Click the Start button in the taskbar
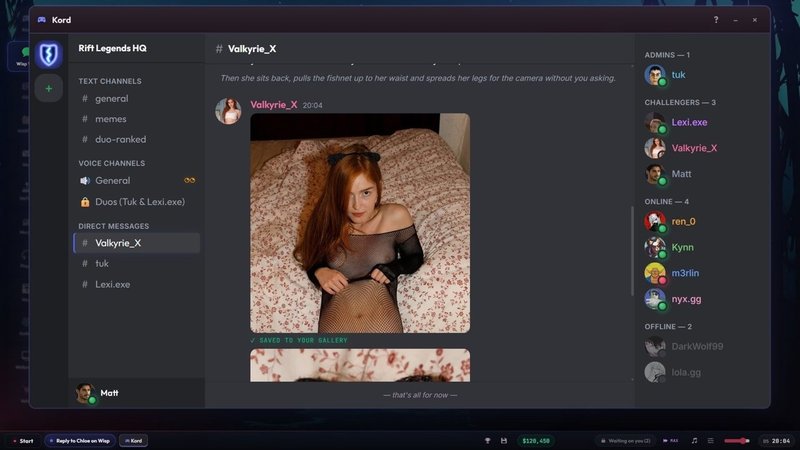800x450 pixels. tap(23, 441)
